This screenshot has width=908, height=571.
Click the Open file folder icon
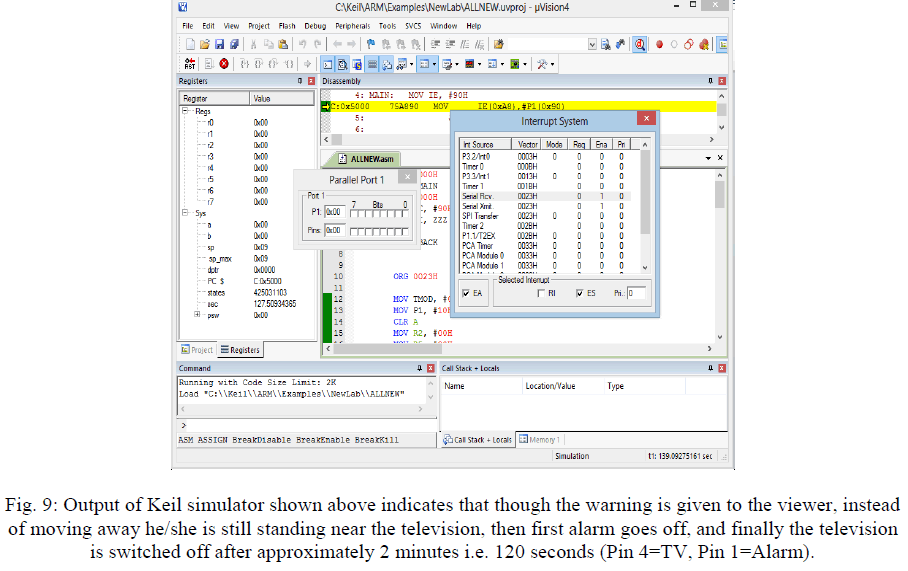tap(205, 44)
